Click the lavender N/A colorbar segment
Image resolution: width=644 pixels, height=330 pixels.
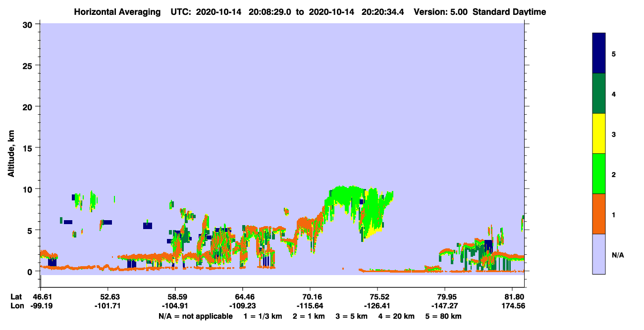coord(599,254)
